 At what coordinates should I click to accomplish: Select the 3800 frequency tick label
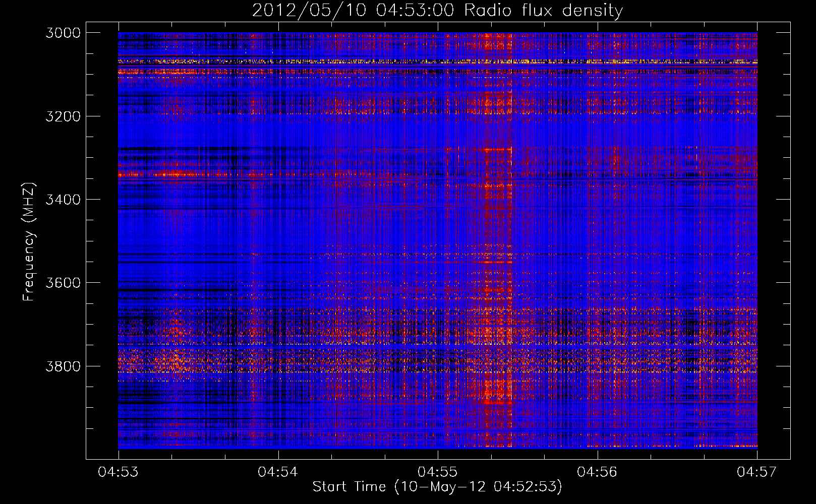pos(63,366)
